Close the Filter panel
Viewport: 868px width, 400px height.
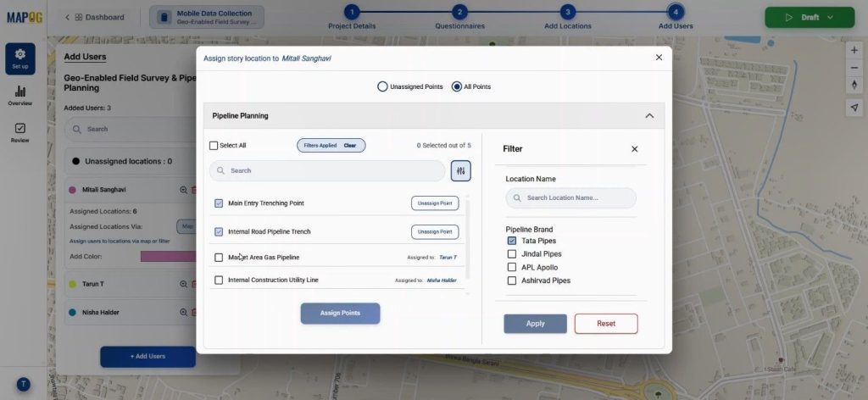tap(634, 149)
